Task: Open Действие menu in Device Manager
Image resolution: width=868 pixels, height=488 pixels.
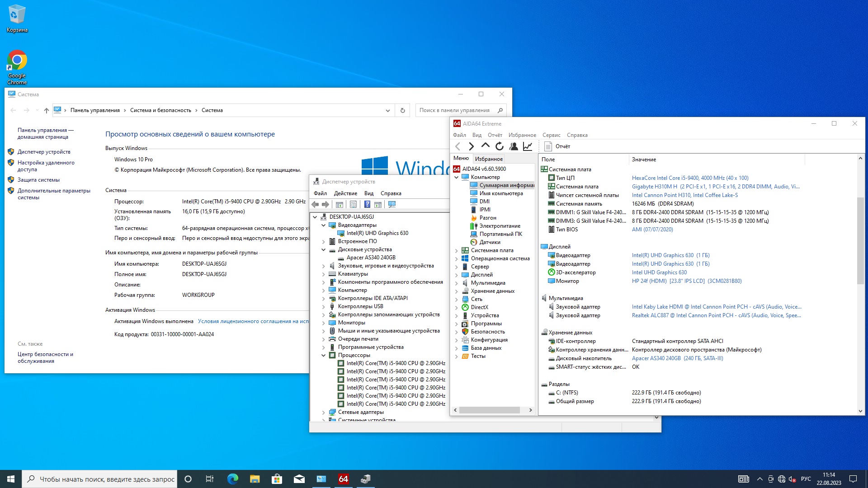Action: point(345,193)
